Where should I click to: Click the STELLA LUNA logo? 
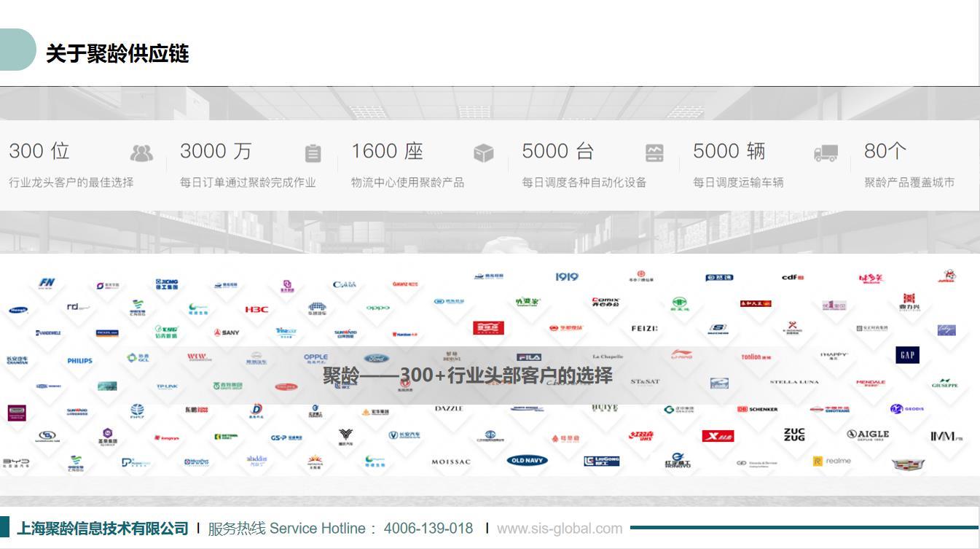pos(794,382)
